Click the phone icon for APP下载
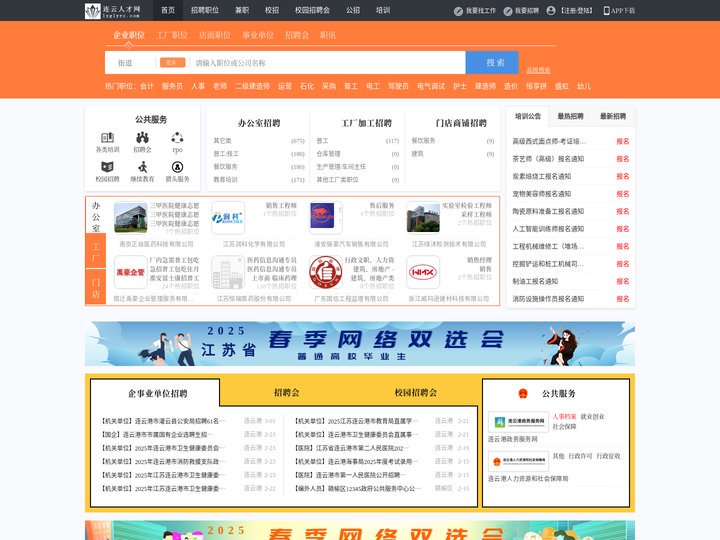The height and width of the screenshot is (540, 720). coord(606,11)
